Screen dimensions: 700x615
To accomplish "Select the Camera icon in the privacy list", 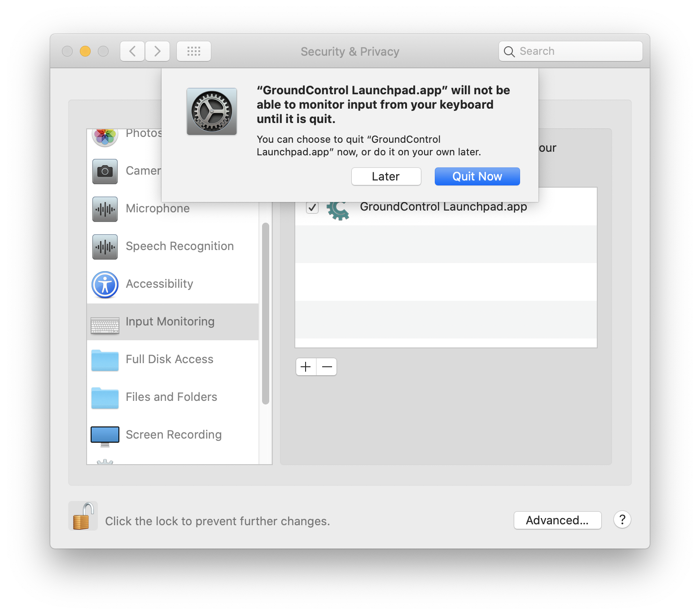I will coord(105,171).
